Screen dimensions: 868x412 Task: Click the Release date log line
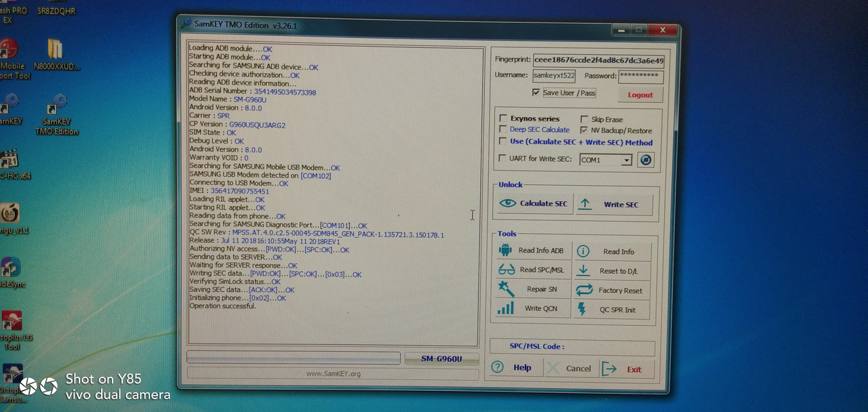tap(264, 241)
